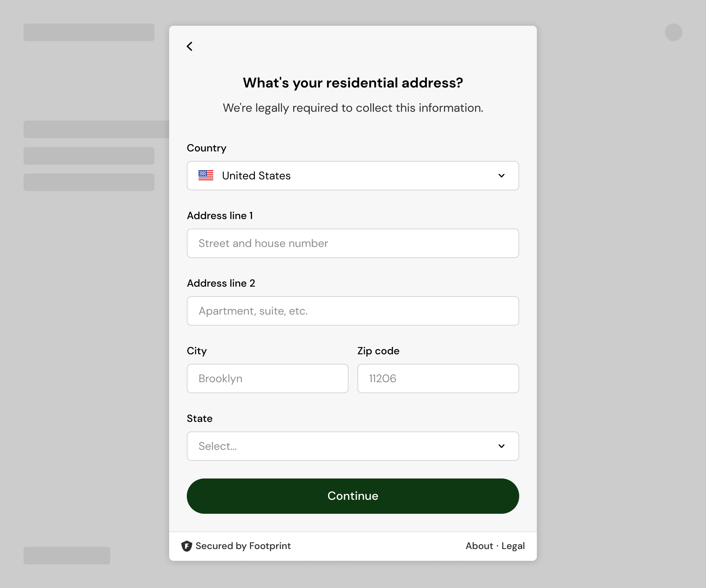Image resolution: width=706 pixels, height=588 pixels.
Task: Click into the Zip code input field
Action: coord(438,379)
